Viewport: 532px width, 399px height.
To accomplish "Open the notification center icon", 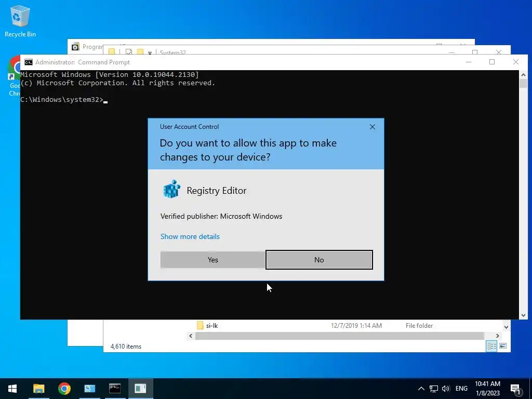I will point(515,389).
